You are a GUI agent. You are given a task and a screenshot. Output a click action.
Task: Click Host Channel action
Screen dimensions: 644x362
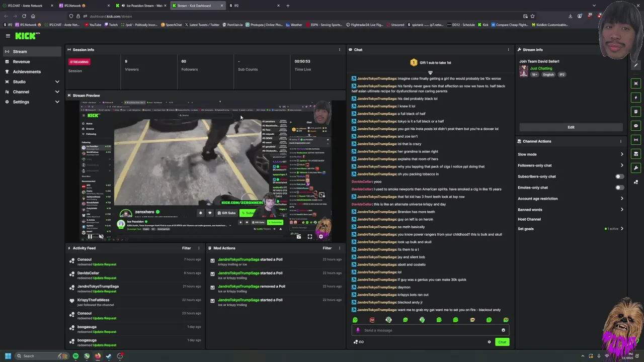[529, 219]
